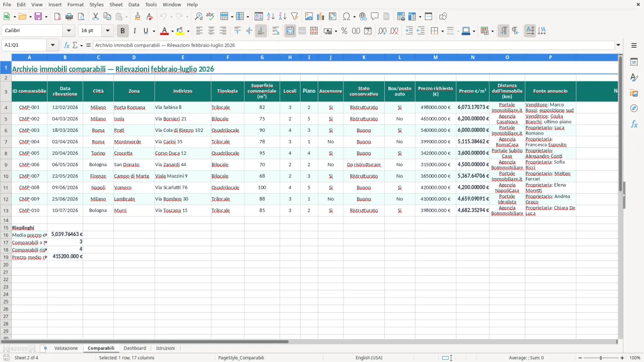Screen dimensions: 644x362
Task: Click the Clone Formatting paintbrush icon
Action: point(138,17)
